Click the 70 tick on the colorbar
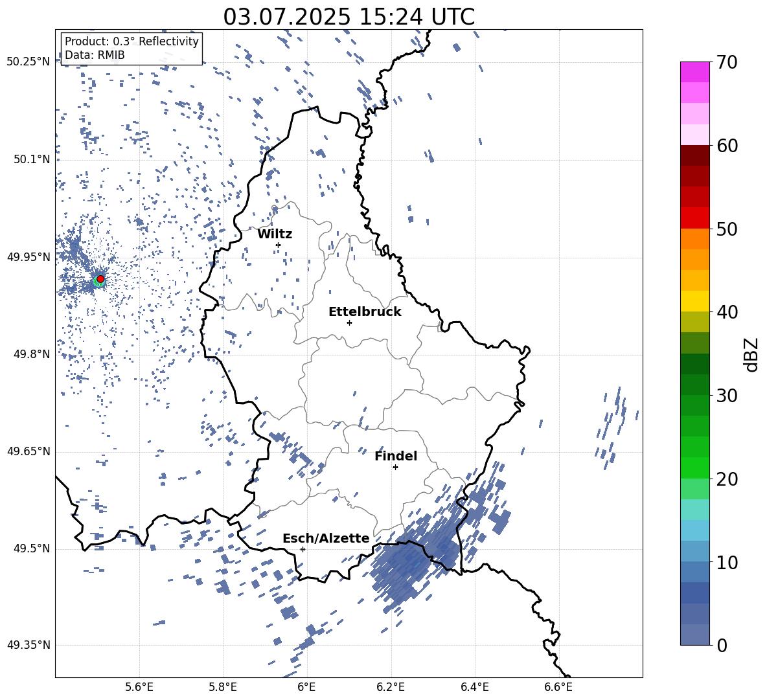Image resolution: width=767 pixels, height=700 pixels. [x=727, y=63]
